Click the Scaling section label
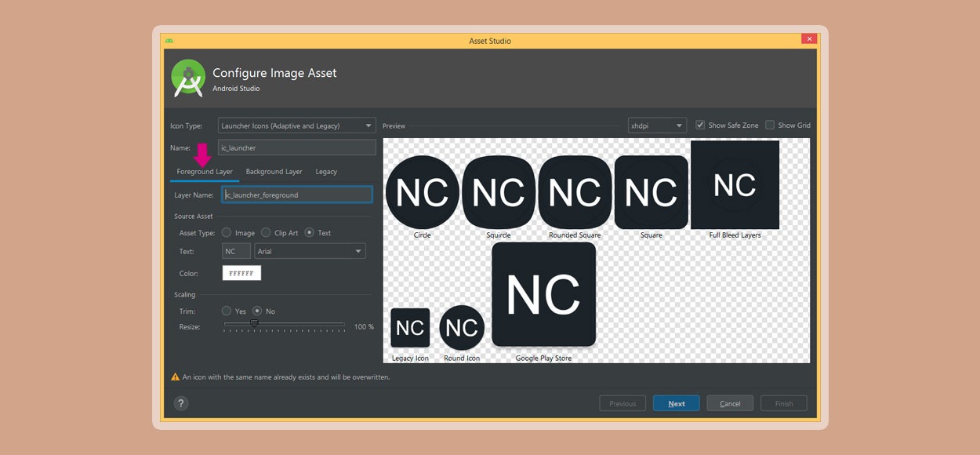The height and width of the screenshot is (455, 980). pos(185,294)
